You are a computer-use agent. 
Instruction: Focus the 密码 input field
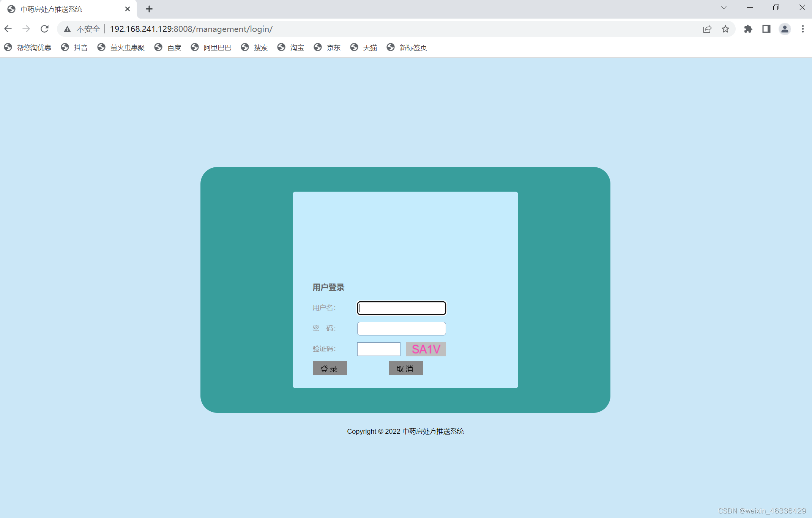pyautogui.click(x=401, y=329)
